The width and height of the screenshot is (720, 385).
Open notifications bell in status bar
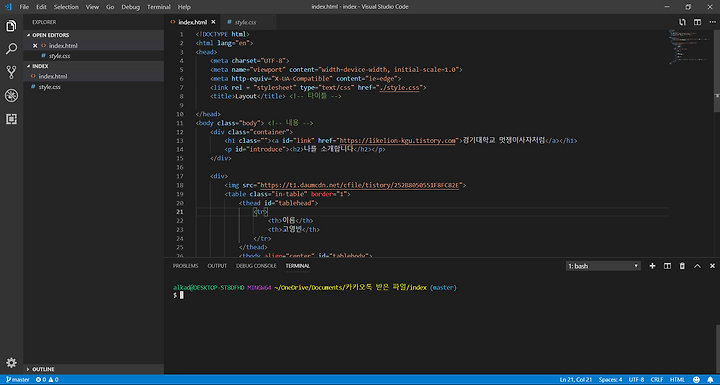click(x=710, y=379)
